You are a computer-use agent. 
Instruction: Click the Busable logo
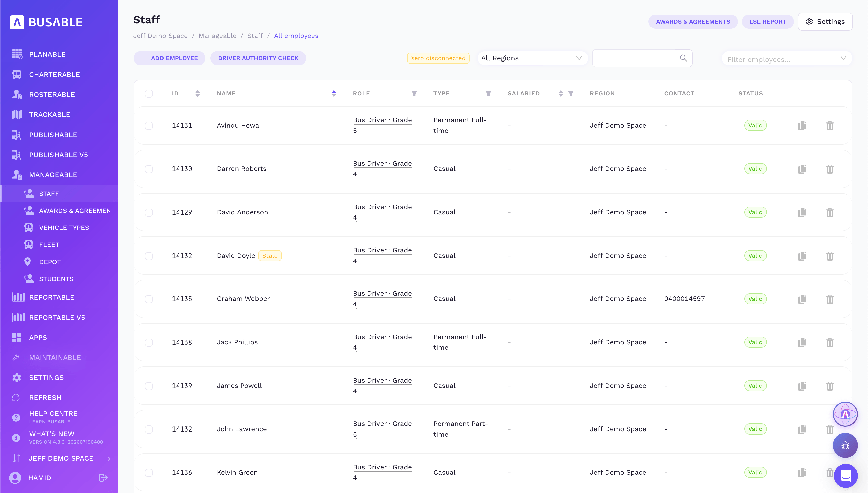pos(46,22)
